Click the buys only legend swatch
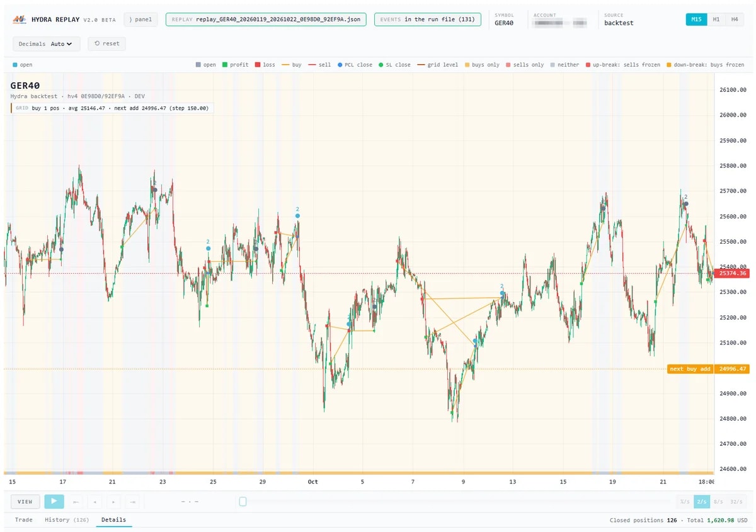756x532 pixels. pyautogui.click(x=467, y=65)
